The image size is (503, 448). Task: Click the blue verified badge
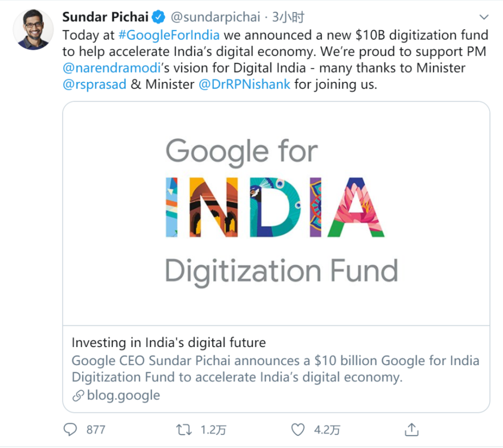click(158, 18)
